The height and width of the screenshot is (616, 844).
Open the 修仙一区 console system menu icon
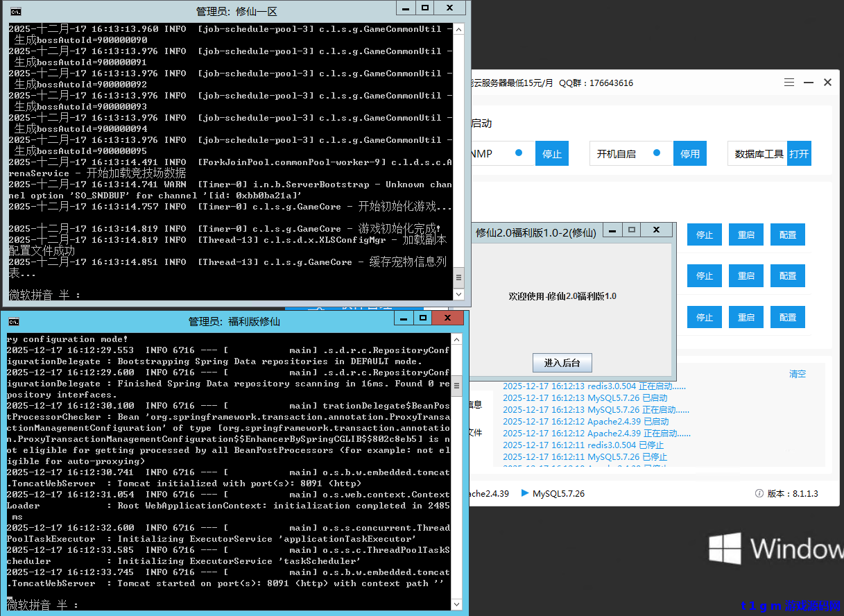pyautogui.click(x=15, y=11)
